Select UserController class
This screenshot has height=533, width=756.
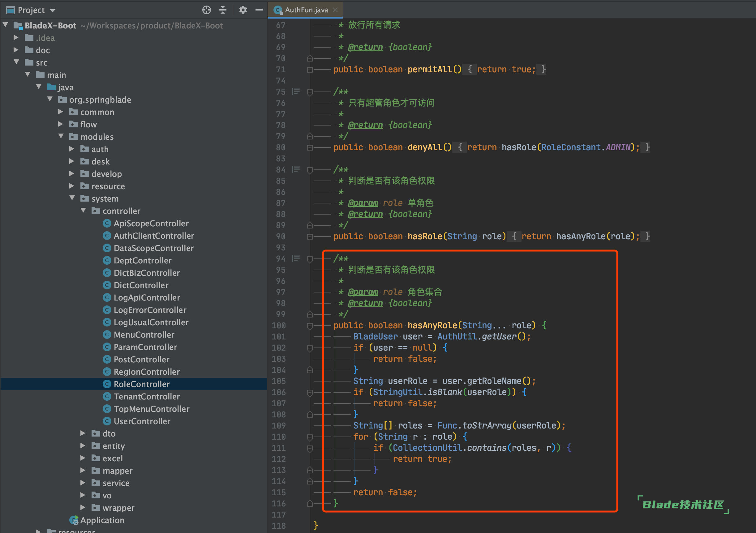tap(142, 421)
